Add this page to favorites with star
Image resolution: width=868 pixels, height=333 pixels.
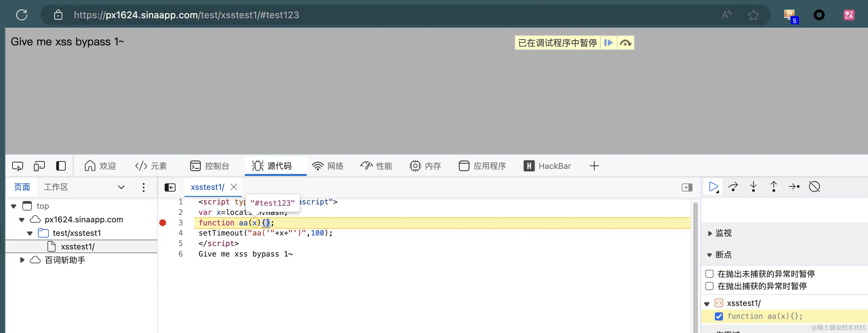[753, 15]
